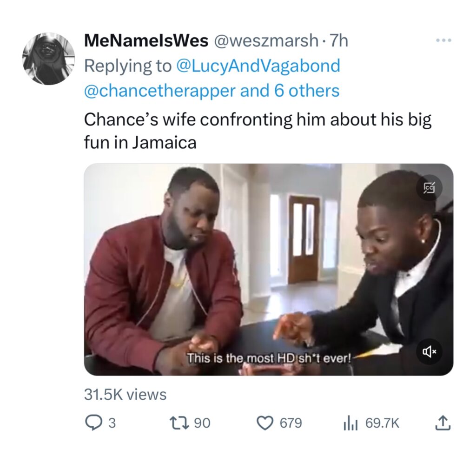Image resolution: width=476 pixels, height=476 pixels.
Task: Open the MeNameIsWes profile avatar
Action: click(x=48, y=59)
